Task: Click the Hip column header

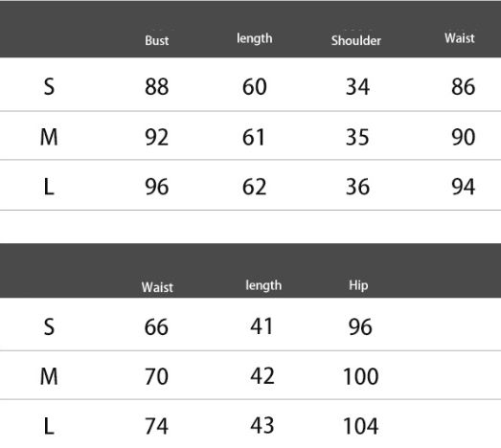Action: click(358, 285)
